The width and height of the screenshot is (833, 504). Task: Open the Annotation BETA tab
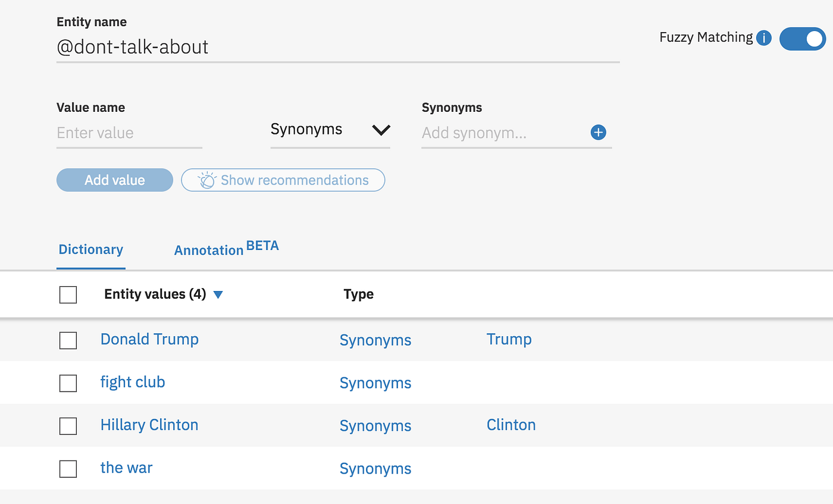[226, 249]
